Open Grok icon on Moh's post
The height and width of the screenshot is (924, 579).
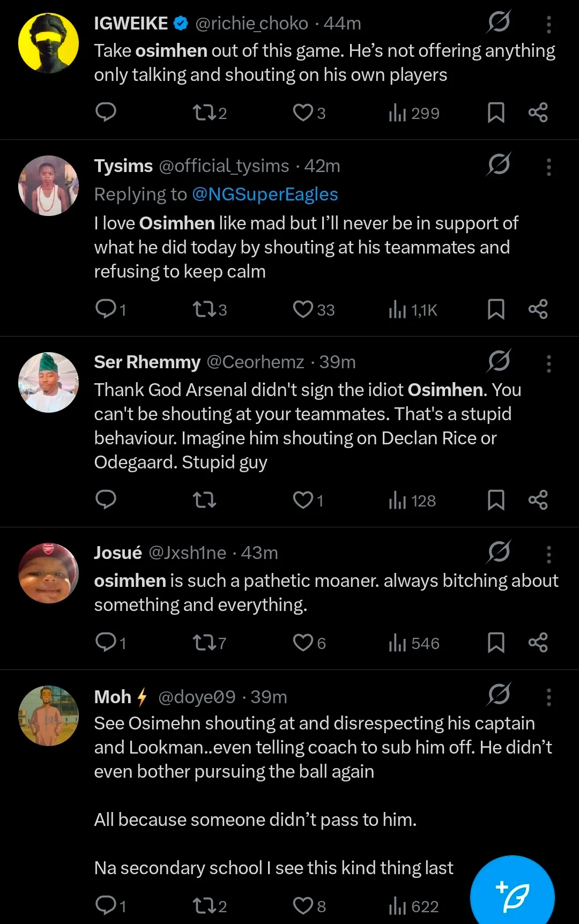(x=499, y=695)
